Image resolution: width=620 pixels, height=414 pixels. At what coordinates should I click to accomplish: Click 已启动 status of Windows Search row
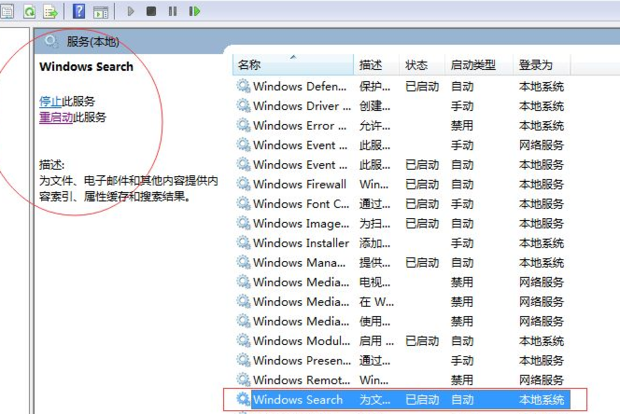pyautogui.click(x=422, y=400)
